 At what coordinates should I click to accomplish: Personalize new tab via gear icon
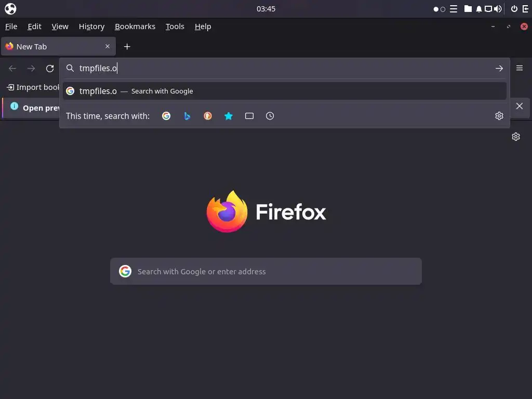(516, 137)
